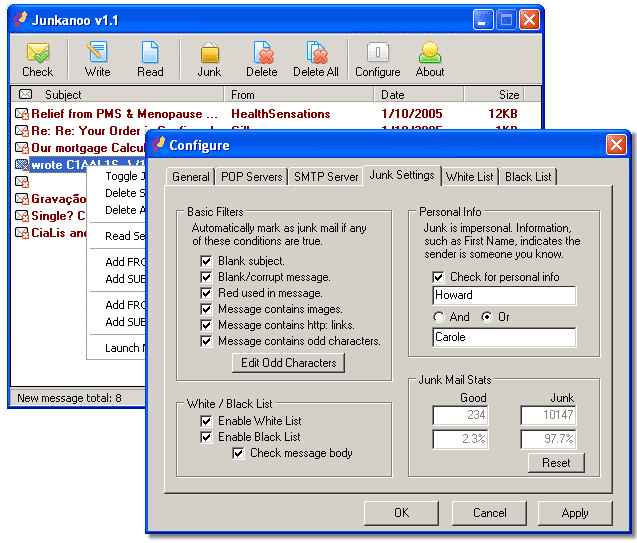The height and width of the screenshot is (543, 637).
Task: Toggle Check for personal info checkbox
Action: point(438,277)
